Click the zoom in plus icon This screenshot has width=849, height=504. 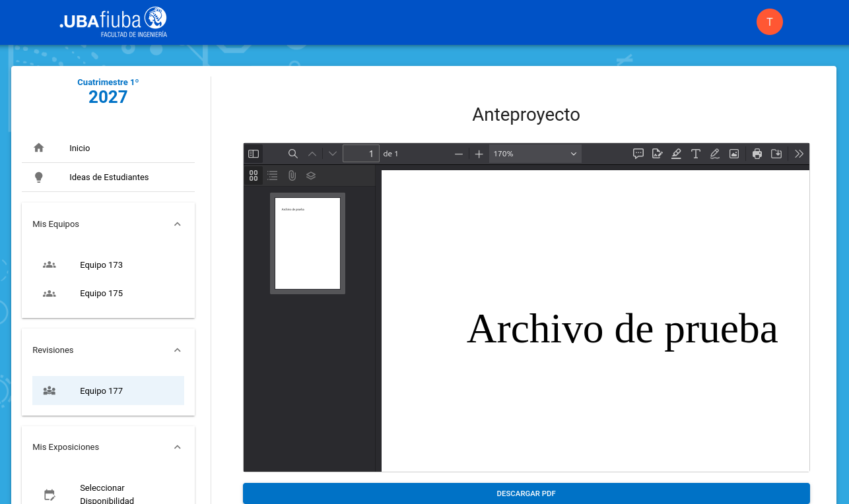coord(479,154)
